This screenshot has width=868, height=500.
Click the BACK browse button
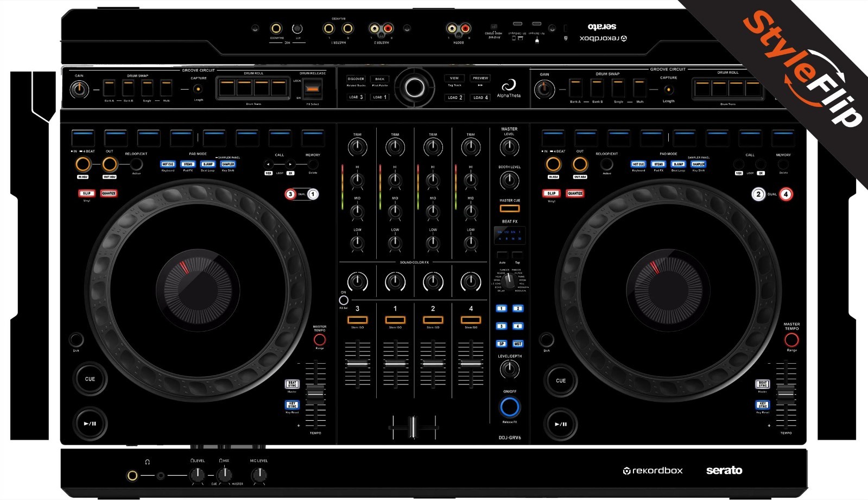(379, 79)
